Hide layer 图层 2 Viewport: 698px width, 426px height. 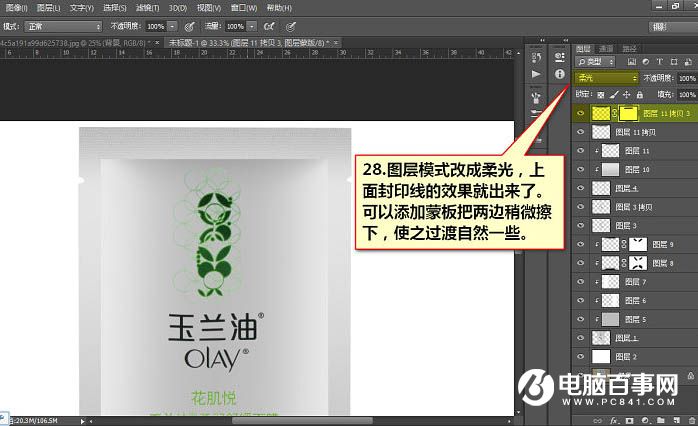pos(580,357)
